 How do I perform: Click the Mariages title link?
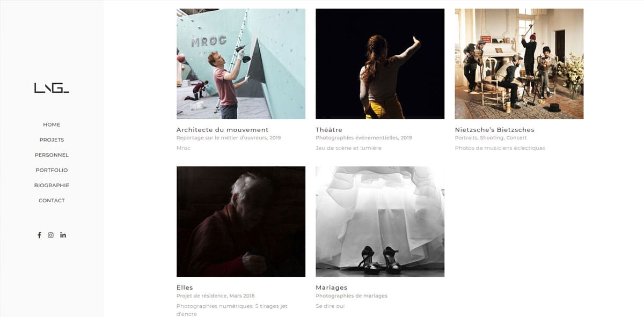coord(332,287)
